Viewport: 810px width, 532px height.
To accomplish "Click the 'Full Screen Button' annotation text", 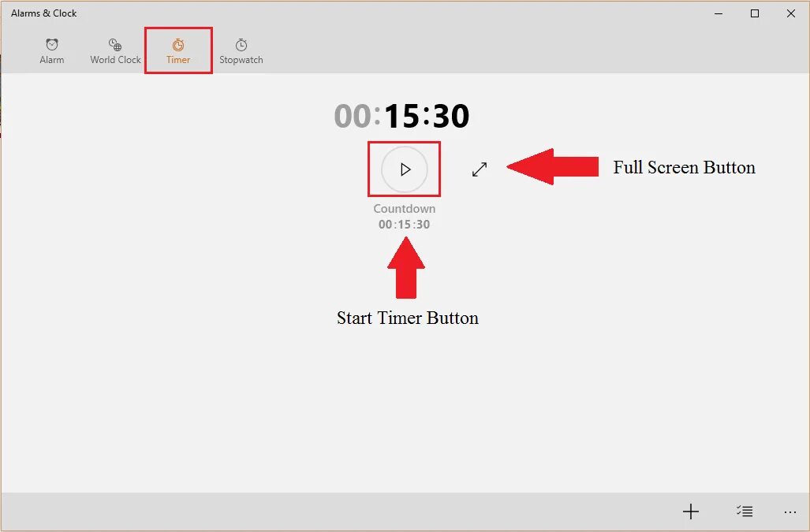I will pos(684,167).
